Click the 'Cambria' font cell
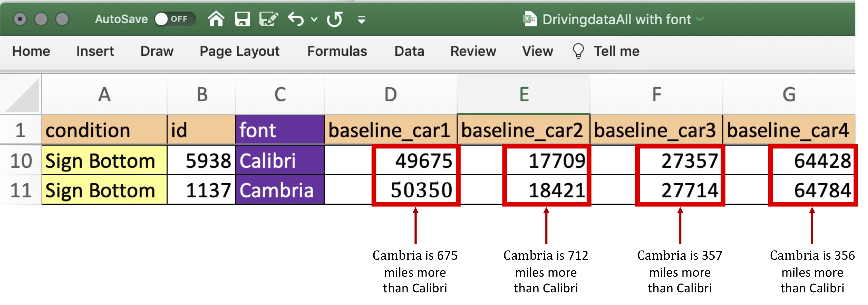 pyautogui.click(x=280, y=190)
